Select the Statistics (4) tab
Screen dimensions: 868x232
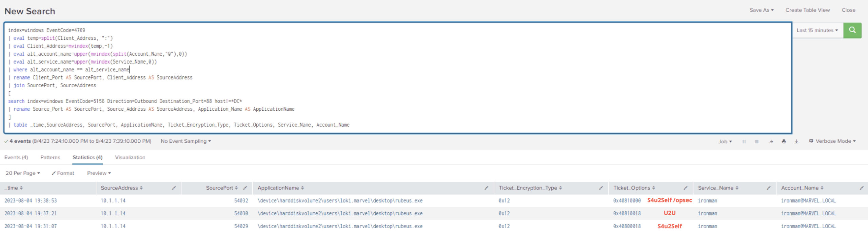[x=87, y=158]
